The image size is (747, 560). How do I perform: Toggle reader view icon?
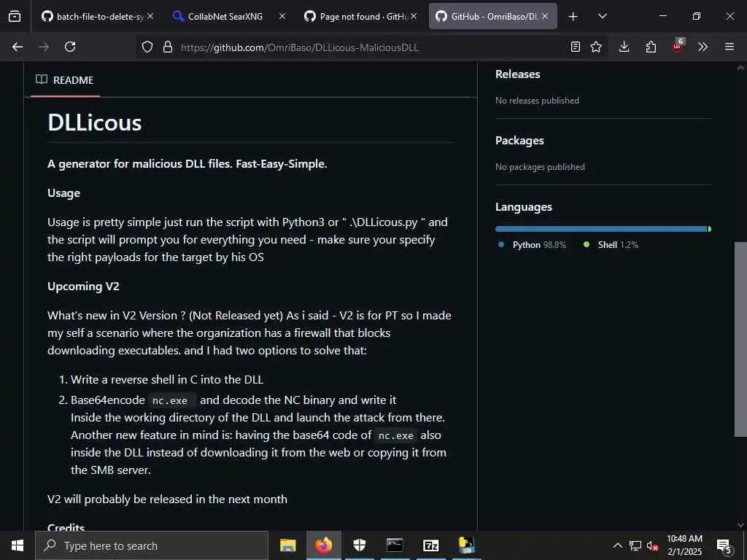pos(576,47)
